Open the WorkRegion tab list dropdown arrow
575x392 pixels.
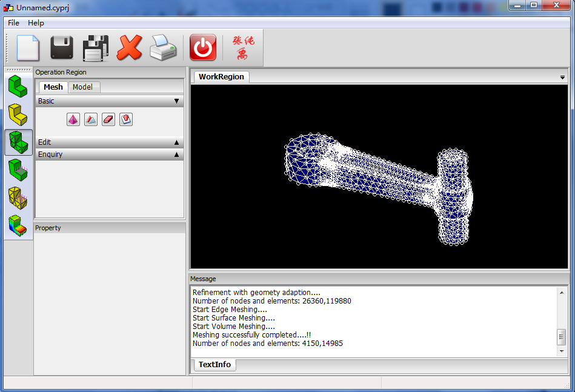[x=562, y=78]
